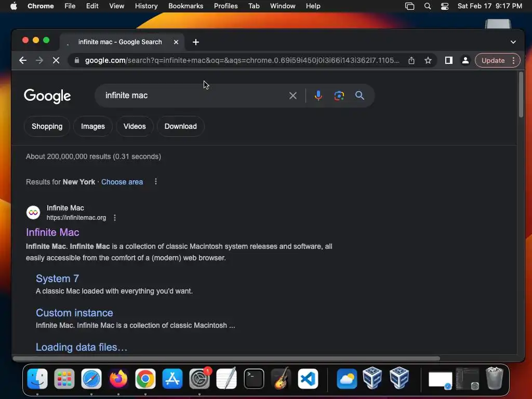Search by image with Google Lens icon

click(x=339, y=96)
